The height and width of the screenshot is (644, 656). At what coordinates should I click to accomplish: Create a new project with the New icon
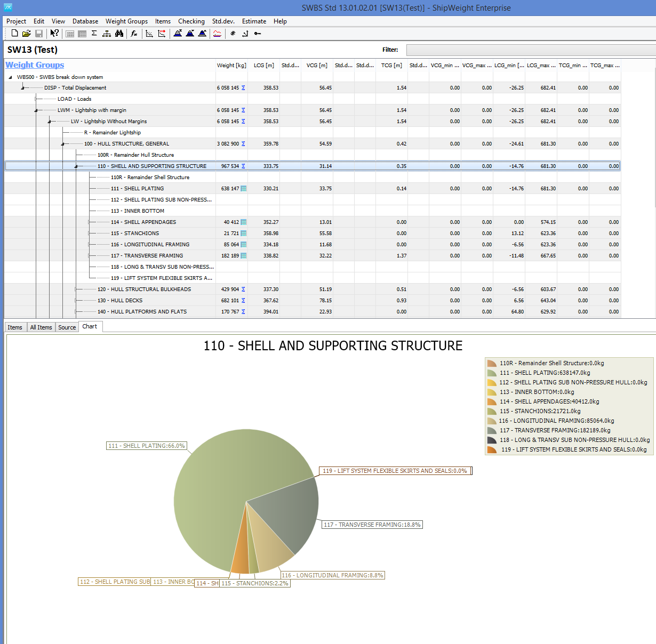point(14,33)
